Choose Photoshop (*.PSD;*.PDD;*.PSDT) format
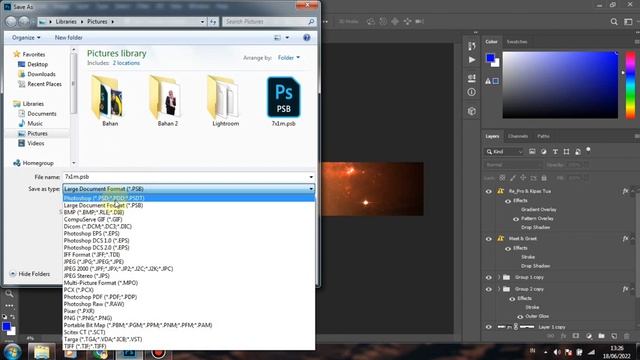This screenshot has width=640, height=360. pyautogui.click(x=189, y=198)
